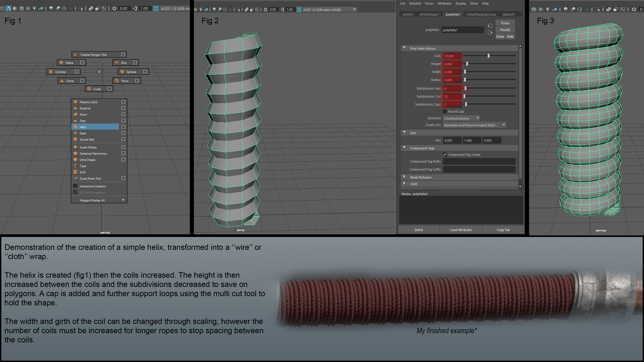
Task: Open the Attributes menu
Action: [444, 4]
